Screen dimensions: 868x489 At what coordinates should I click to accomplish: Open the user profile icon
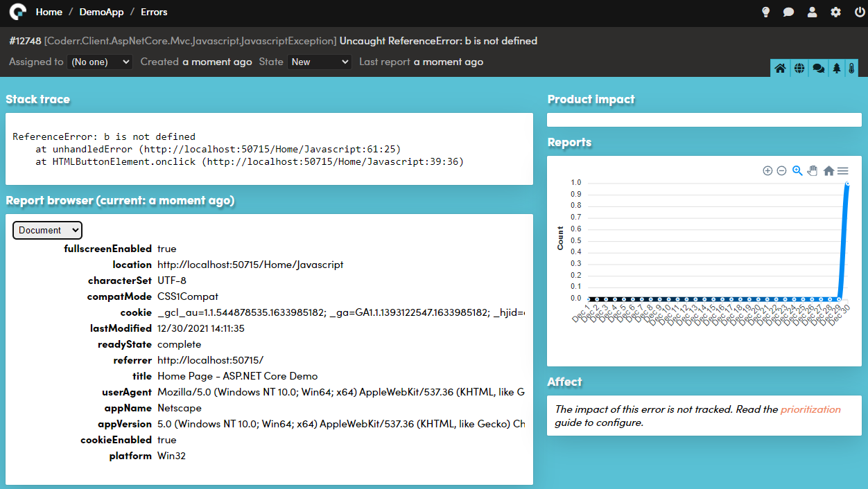[813, 12]
